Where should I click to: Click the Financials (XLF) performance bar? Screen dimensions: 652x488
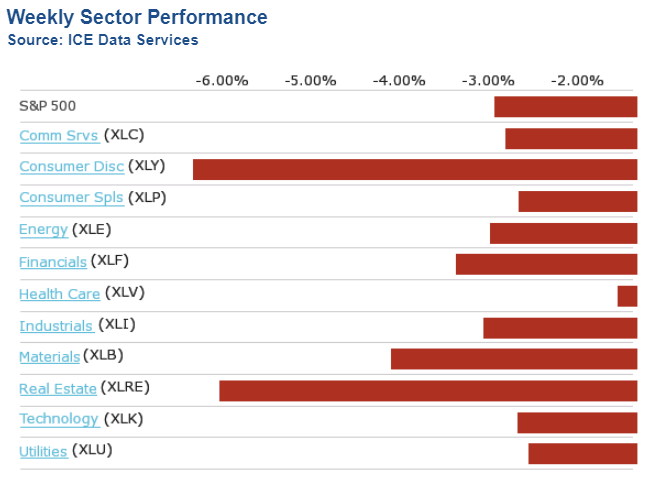tap(546, 264)
